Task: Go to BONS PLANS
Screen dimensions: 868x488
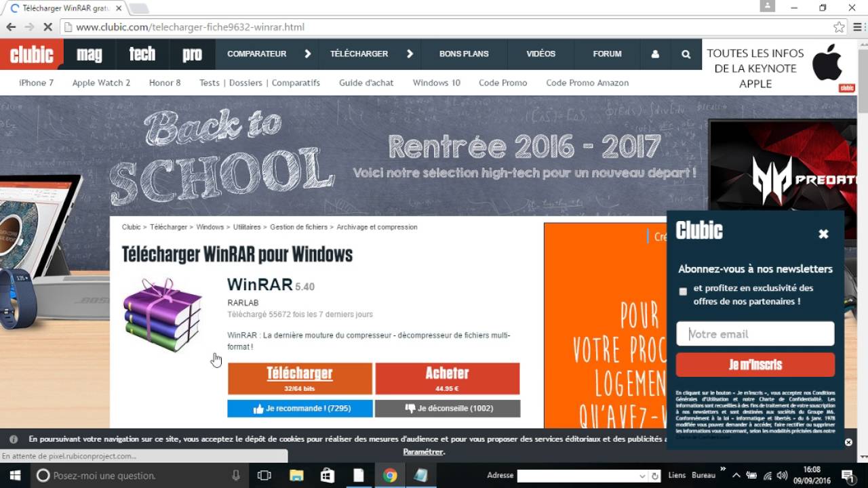Action: 464,54
